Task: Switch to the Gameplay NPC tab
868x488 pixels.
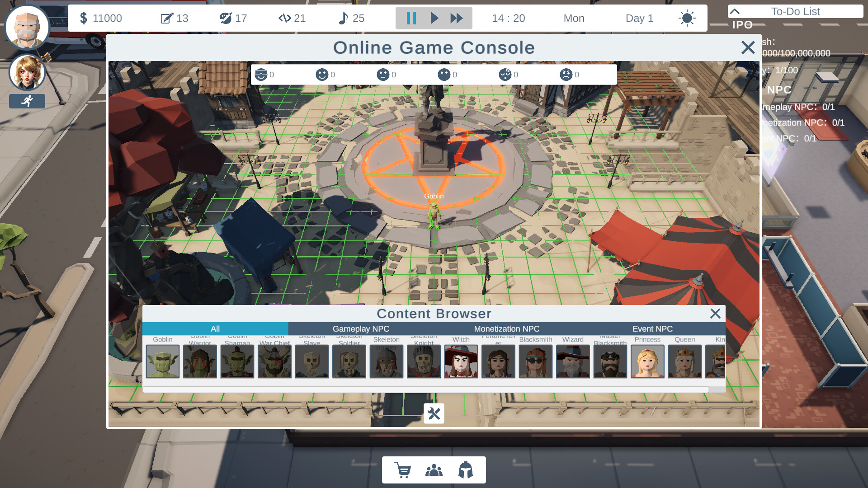Action: (x=361, y=328)
